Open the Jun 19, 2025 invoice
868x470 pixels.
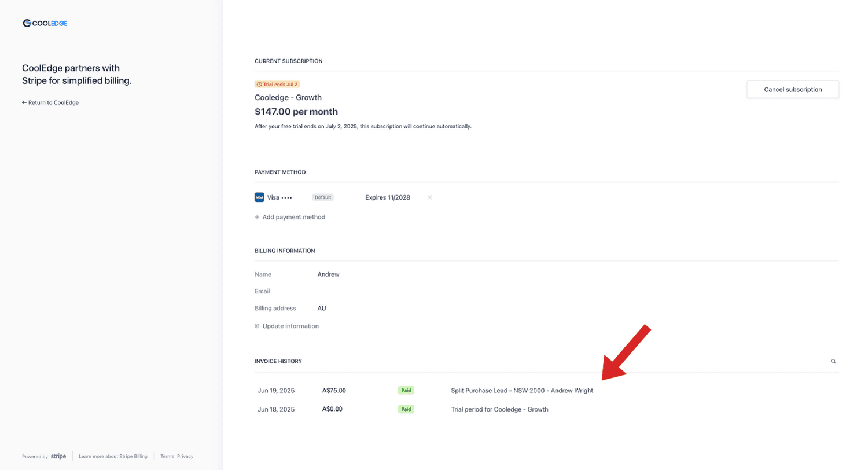(276, 391)
